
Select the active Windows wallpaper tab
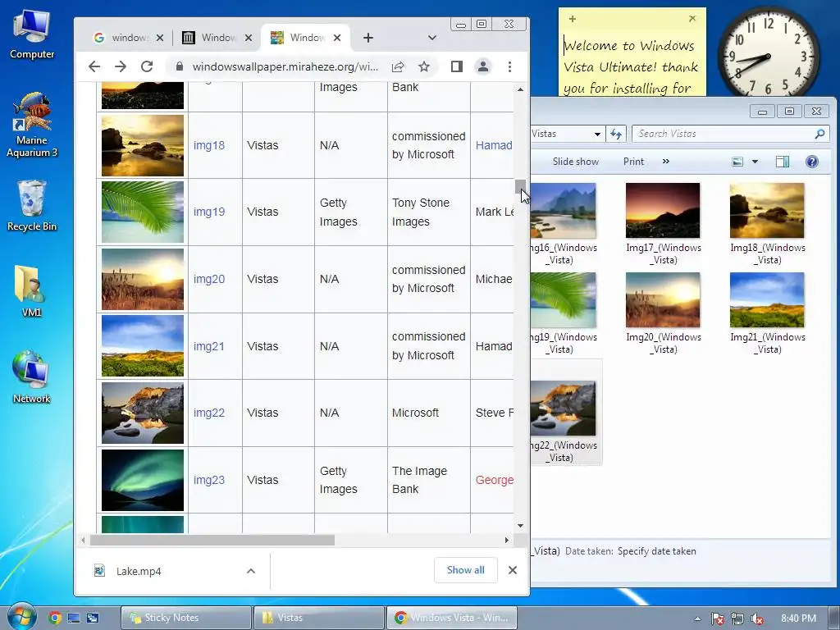[306, 38]
